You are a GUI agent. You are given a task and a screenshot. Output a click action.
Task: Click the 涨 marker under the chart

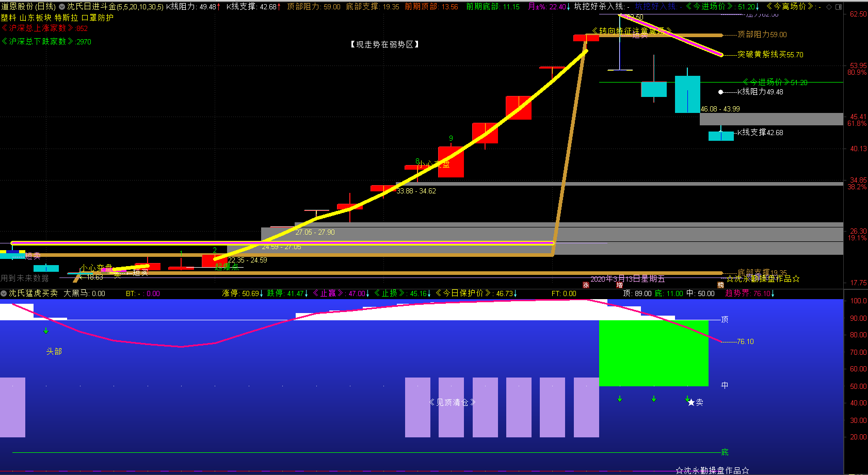pos(586,285)
